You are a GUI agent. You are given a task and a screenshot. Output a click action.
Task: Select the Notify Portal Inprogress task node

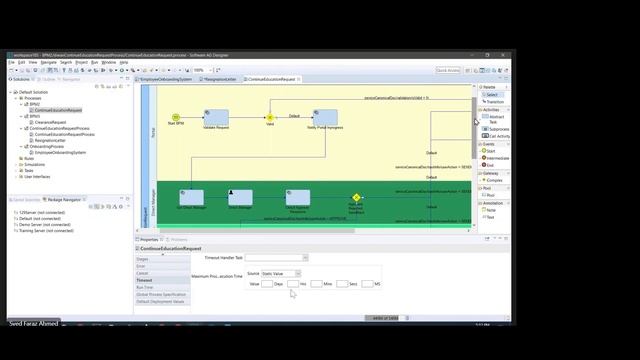click(325, 117)
